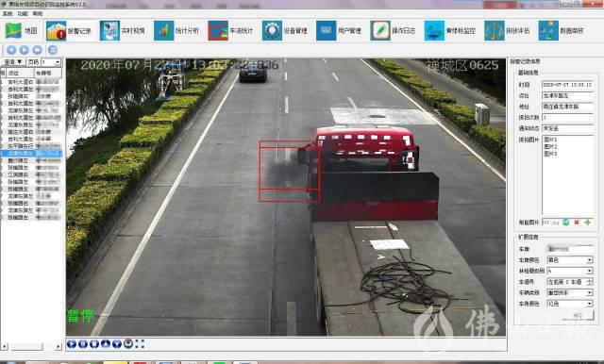Open the 操作日志 operation log module
This screenshot has height=364, width=604.
[x=393, y=31]
